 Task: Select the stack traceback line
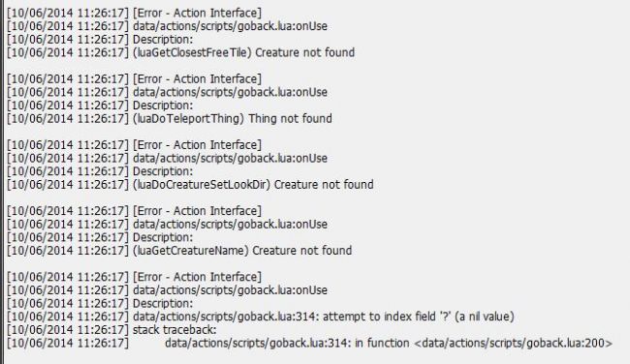click(x=111, y=330)
